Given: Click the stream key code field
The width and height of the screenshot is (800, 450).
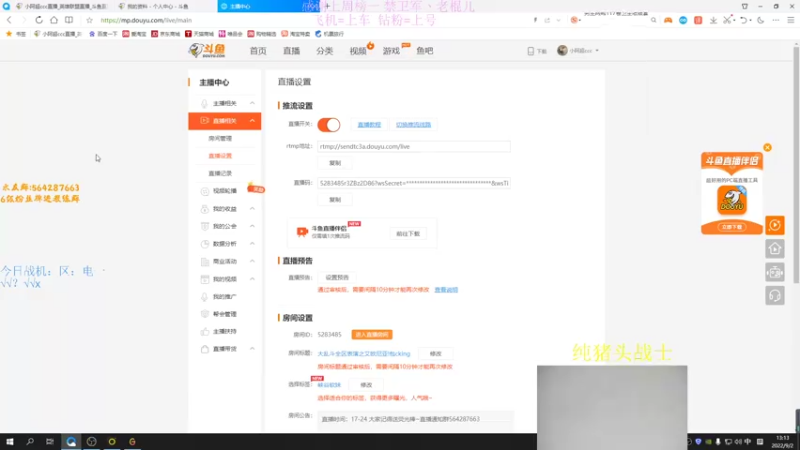Looking at the screenshot, I should [x=414, y=183].
